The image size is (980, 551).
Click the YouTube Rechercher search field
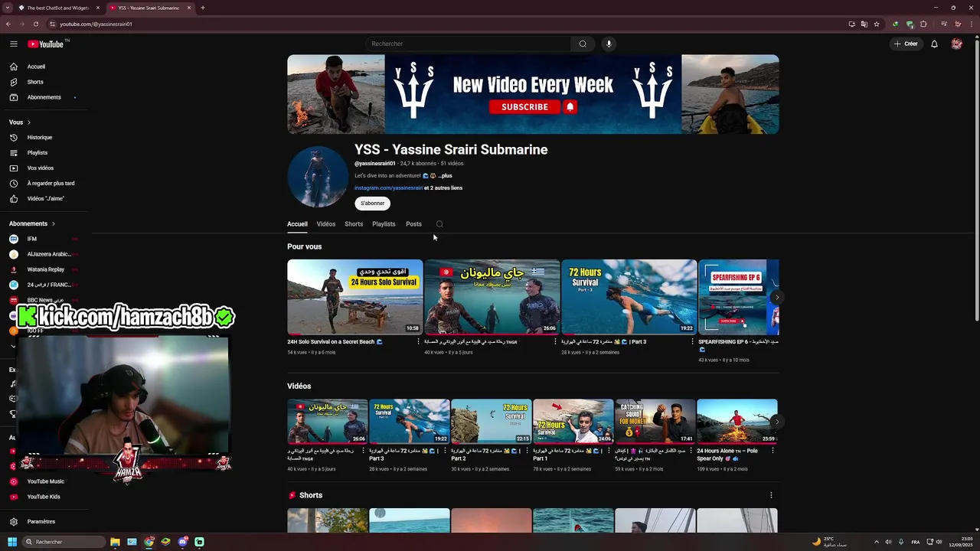469,44
